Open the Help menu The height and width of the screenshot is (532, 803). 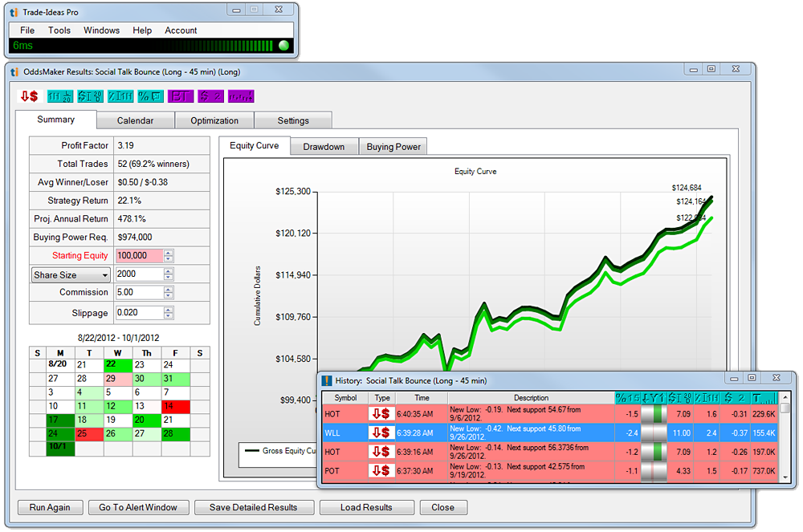[142, 30]
